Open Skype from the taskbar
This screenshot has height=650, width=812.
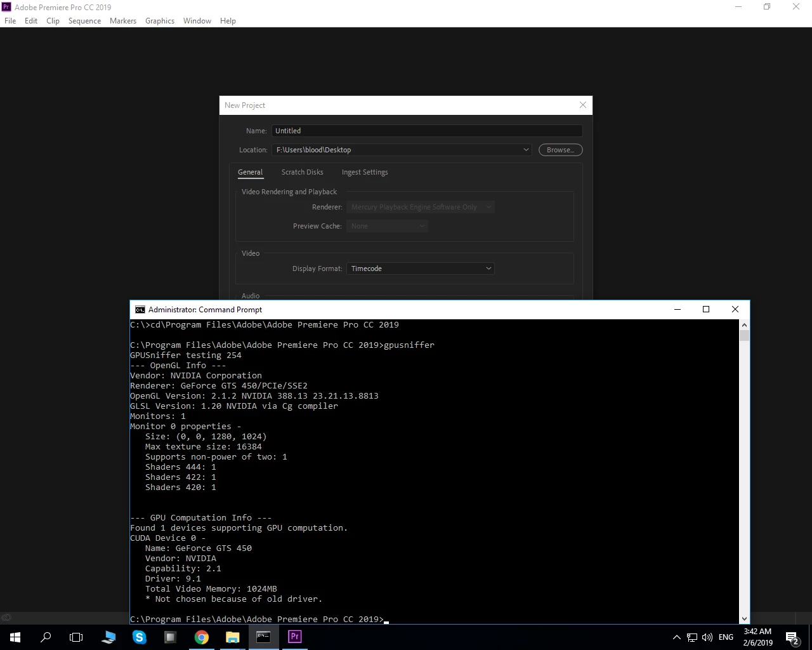140,637
